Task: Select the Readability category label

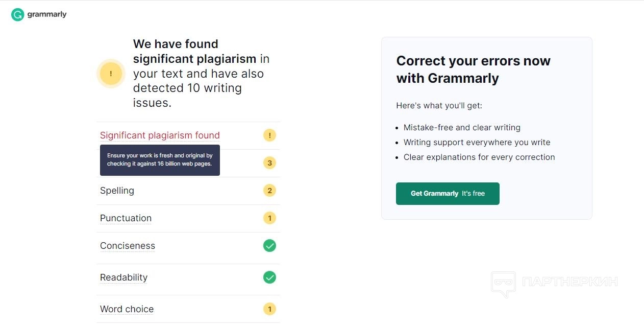Action: [123, 277]
